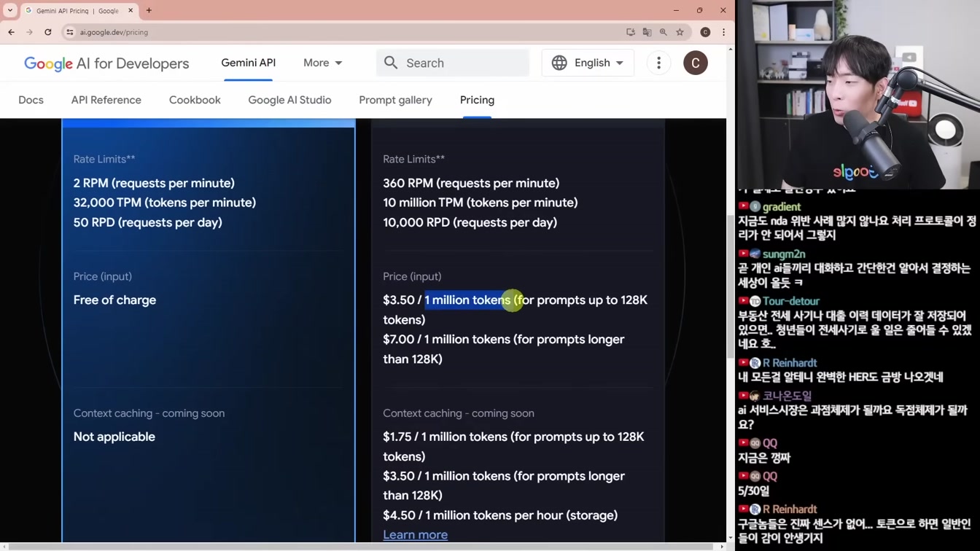Bookmark this page with star icon

(x=680, y=32)
